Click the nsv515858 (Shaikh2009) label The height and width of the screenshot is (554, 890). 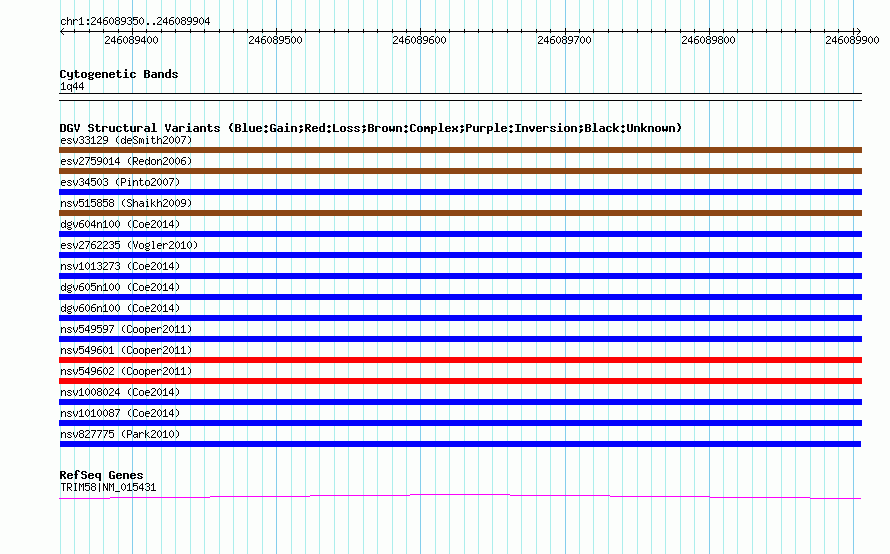click(126, 203)
